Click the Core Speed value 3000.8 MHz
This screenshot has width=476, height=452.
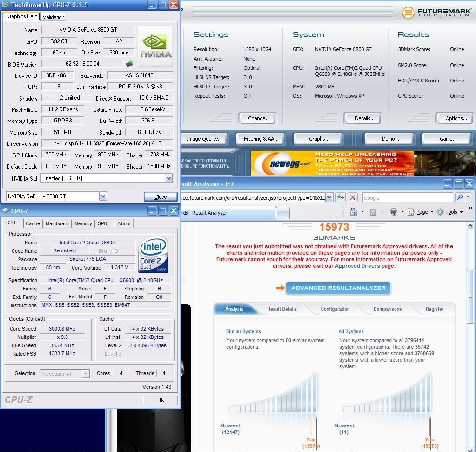point(62,329)
